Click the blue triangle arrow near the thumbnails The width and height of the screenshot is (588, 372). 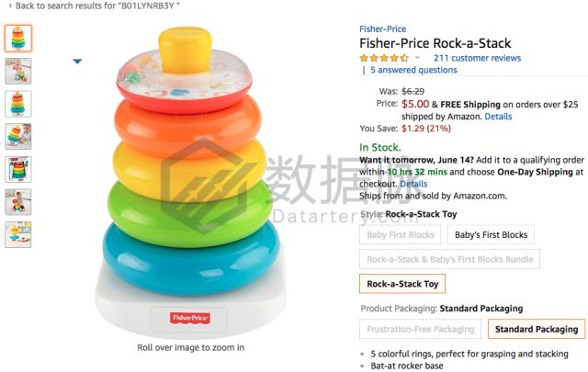click(77, 62)
